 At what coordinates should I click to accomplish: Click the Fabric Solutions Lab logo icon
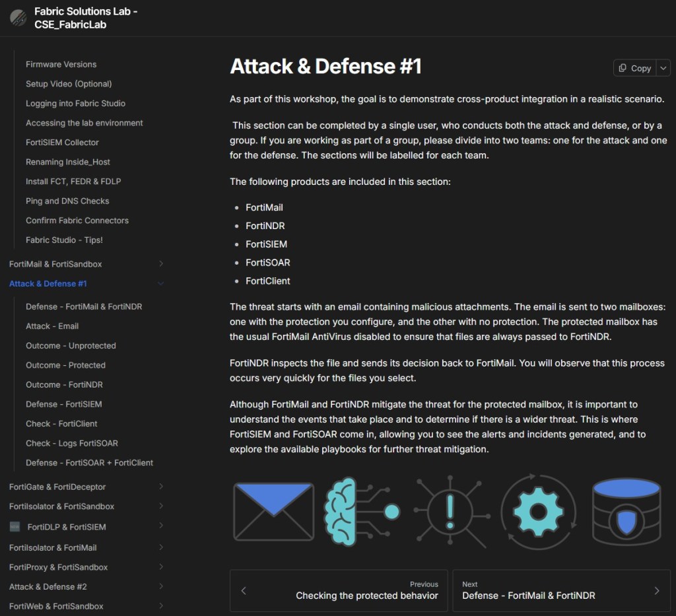18,18
